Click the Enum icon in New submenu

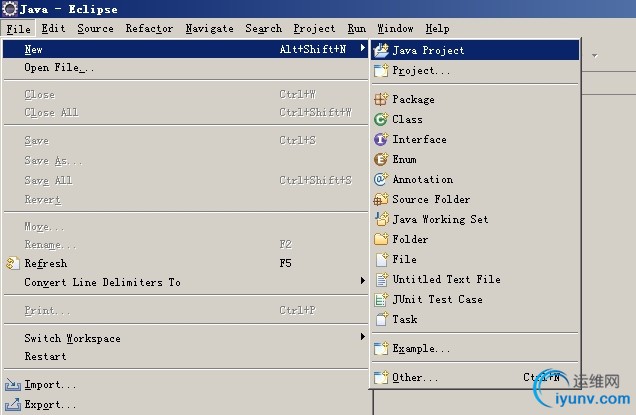[381, 159]
